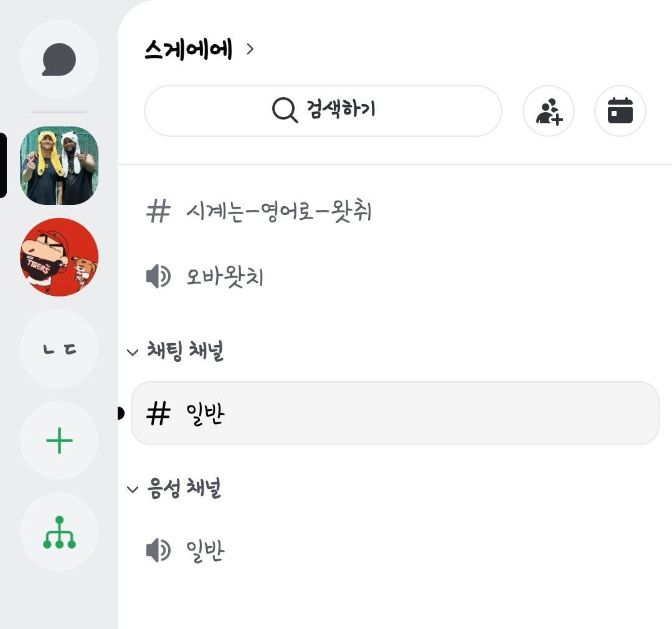Click the invite members person-plus icon
672x629 pixels.
[x=549, y=111]
